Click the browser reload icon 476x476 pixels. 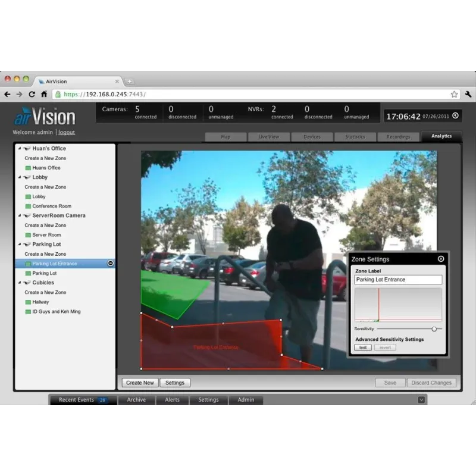point(32,94)
